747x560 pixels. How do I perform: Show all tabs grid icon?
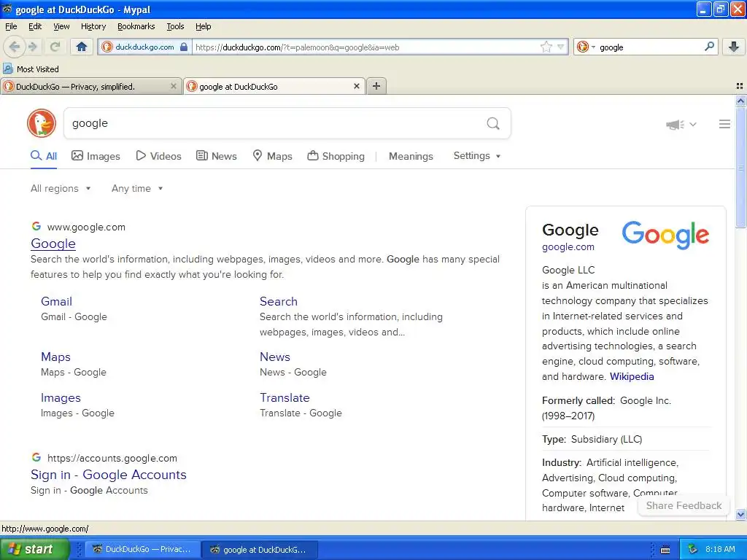(x=740, y=86)
